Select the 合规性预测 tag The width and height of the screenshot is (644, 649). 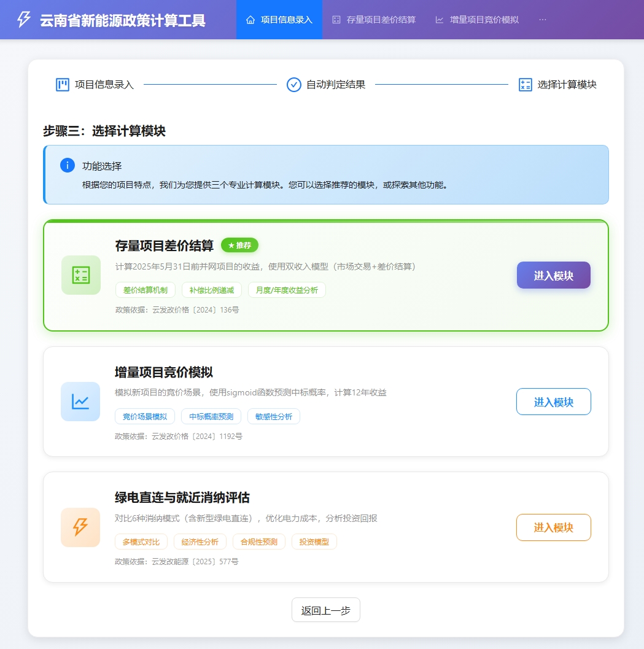coord(258,542)
